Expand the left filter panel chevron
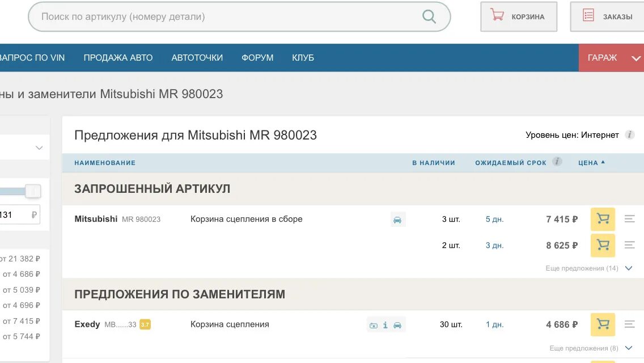644x363 pixels. point(39,147)
